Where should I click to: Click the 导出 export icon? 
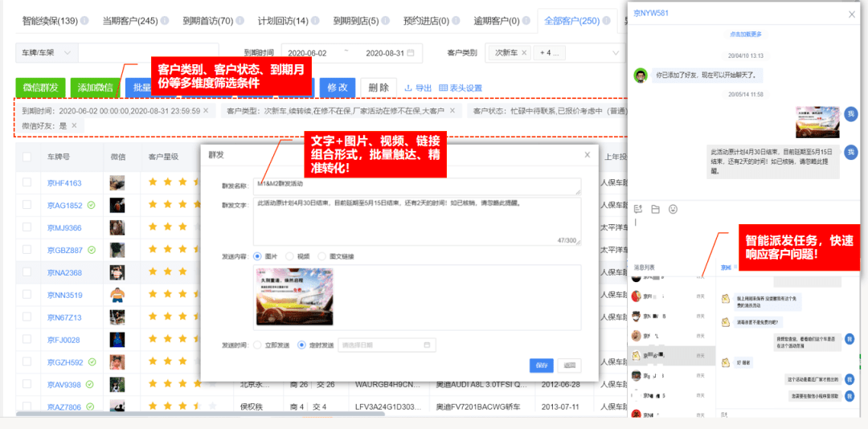tap(408, 88)
